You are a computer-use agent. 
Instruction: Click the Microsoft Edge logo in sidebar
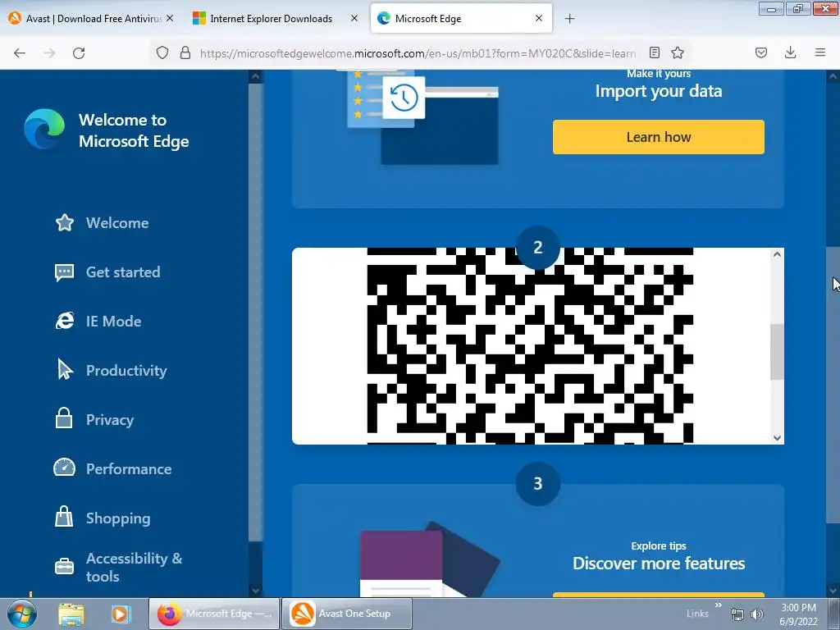(44, 129)
